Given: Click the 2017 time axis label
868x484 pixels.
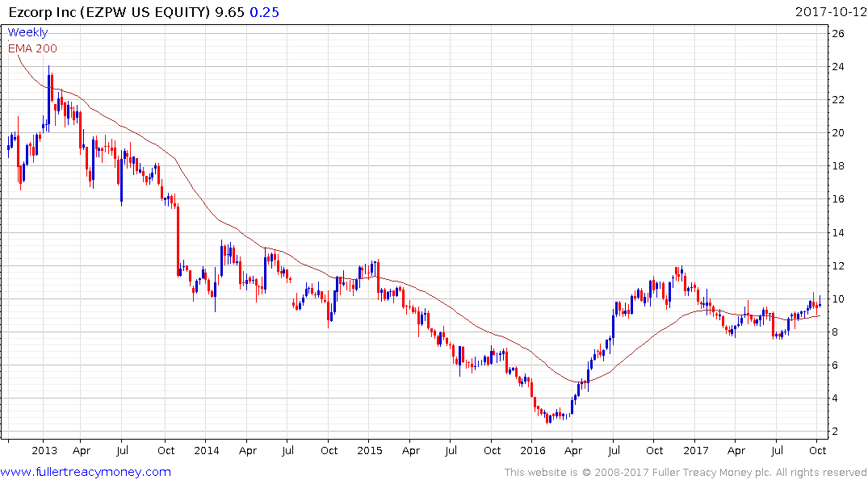Looking at the screenshot, I should point(696,450).
